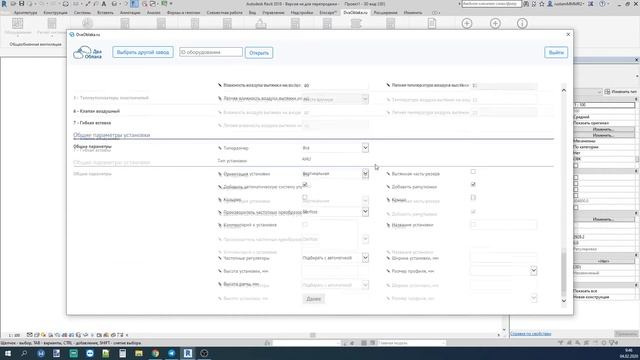Click edit pencil beside 'Частотные регуляторы'

[220, 258]
